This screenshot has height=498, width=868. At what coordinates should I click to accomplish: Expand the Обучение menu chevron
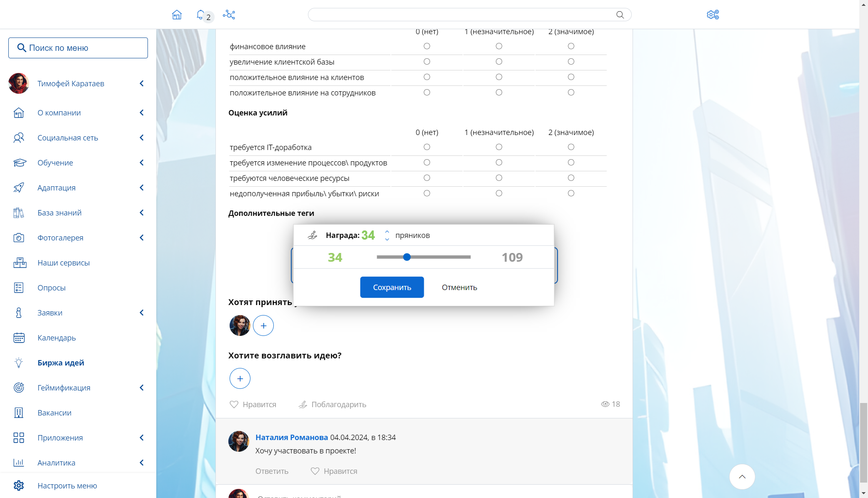(x=142, y=163)
